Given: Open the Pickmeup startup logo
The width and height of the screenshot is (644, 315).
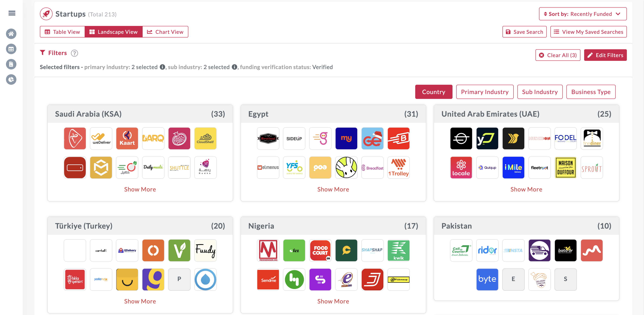Looking at the screenshot, I should (398, 280).
